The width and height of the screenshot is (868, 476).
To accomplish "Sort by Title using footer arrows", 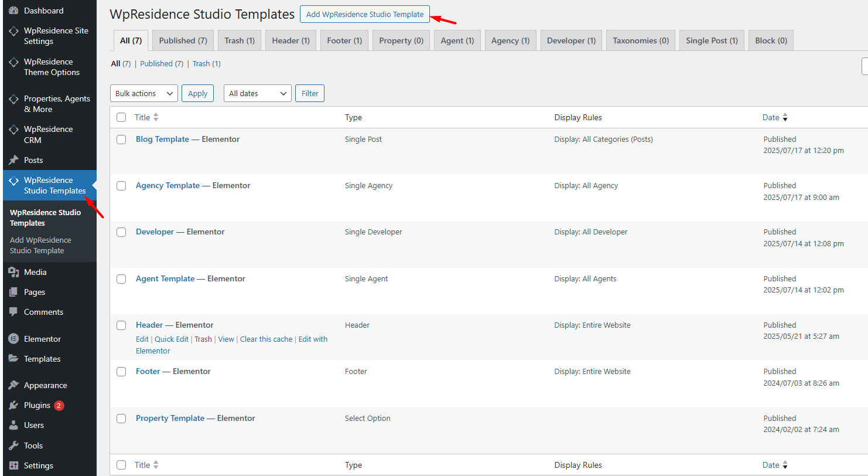I will pos(156,465).
